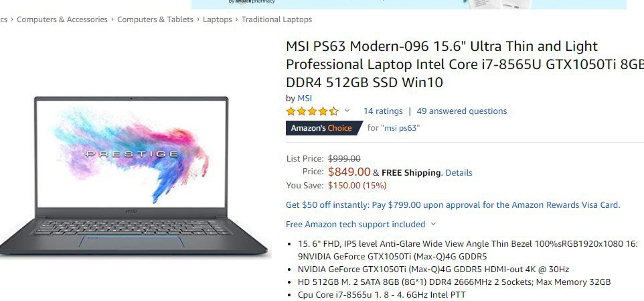The width and height of the screenshot is (644, 301).
Task: Open the Laptops breadcrumb
Action: 218,19
